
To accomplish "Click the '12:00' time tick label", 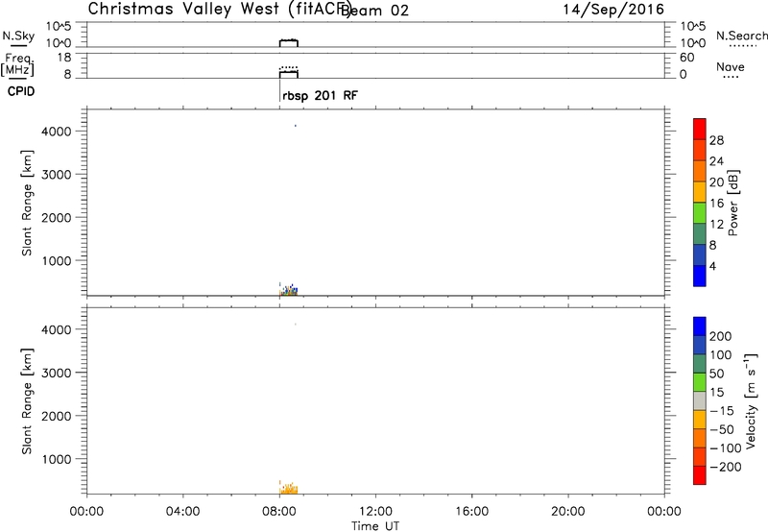I will coord(375,512).
